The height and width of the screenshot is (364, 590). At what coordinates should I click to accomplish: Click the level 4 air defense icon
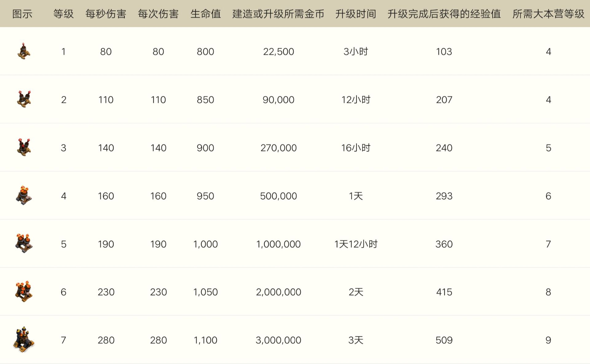(x=24, y=196)
